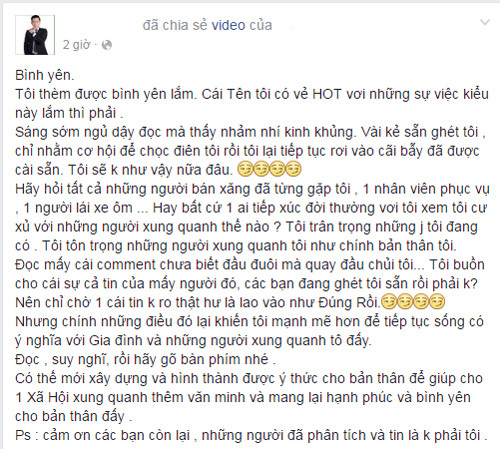Click last smiley emoji after "nữa đâu."
The height and width of the screenshot is (449, 500).
293,169
